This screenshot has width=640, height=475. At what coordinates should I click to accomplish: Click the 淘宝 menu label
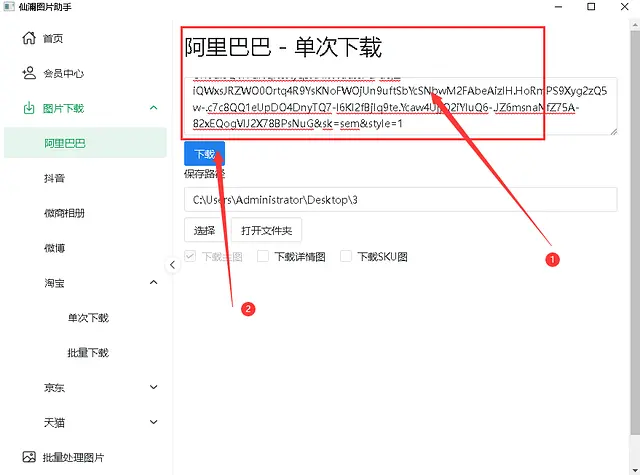pyautogui.click(x=54, y=283)
